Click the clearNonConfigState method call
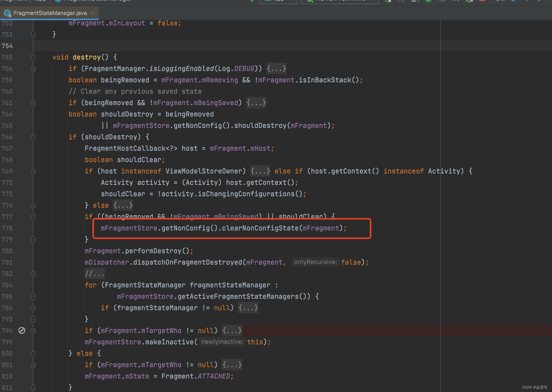The width and height of the screenshot is (552, 392). [x=260, y=228]
